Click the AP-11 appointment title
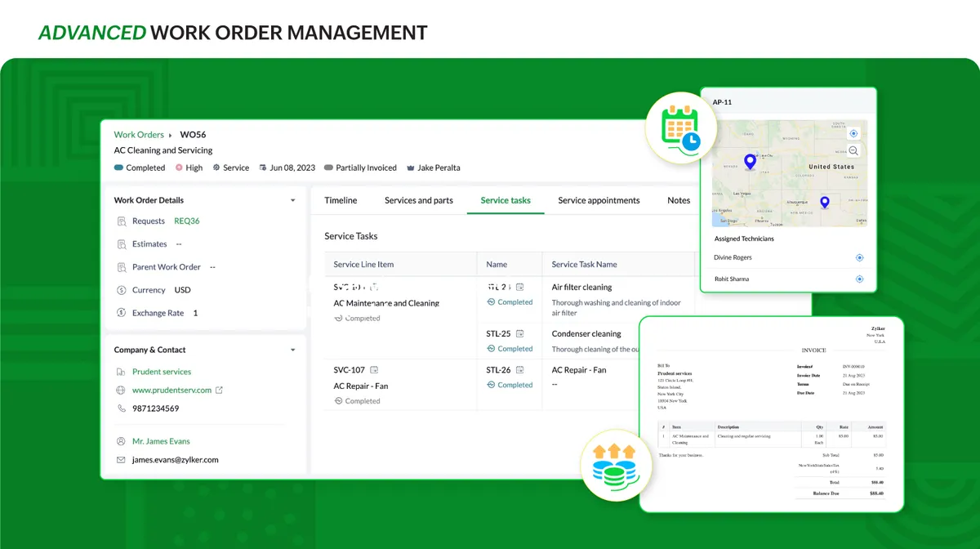980x549 pixels. click(722, 102)
